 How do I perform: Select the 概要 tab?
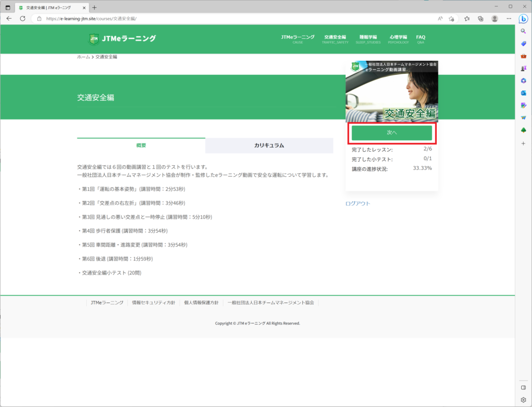coord(141,146)
